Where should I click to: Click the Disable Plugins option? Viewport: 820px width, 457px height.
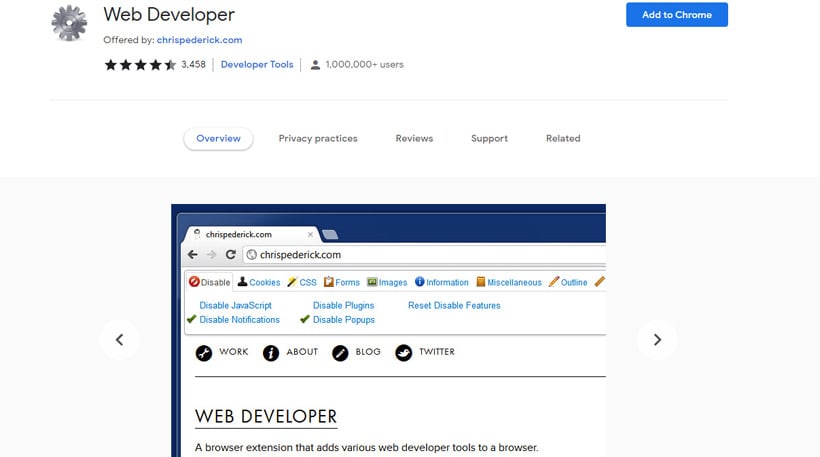click(x=344, y=305)
